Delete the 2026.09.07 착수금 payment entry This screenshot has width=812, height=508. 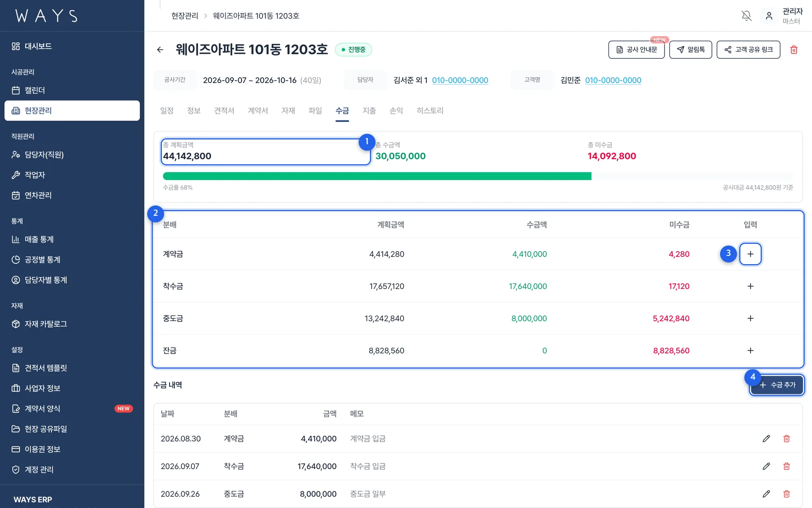pos(786,466)
